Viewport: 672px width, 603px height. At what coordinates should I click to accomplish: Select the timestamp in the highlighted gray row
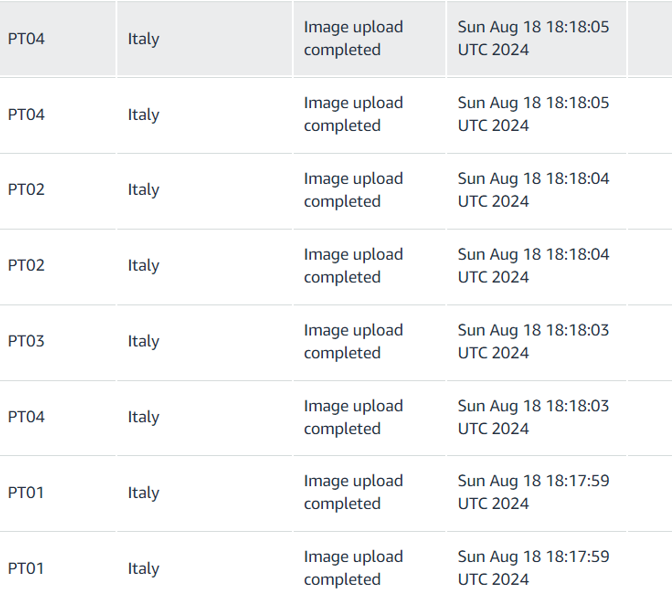(x=533, y=38)
